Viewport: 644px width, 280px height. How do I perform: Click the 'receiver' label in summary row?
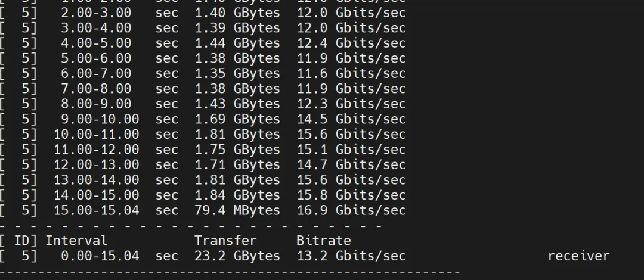coord(578,256)
